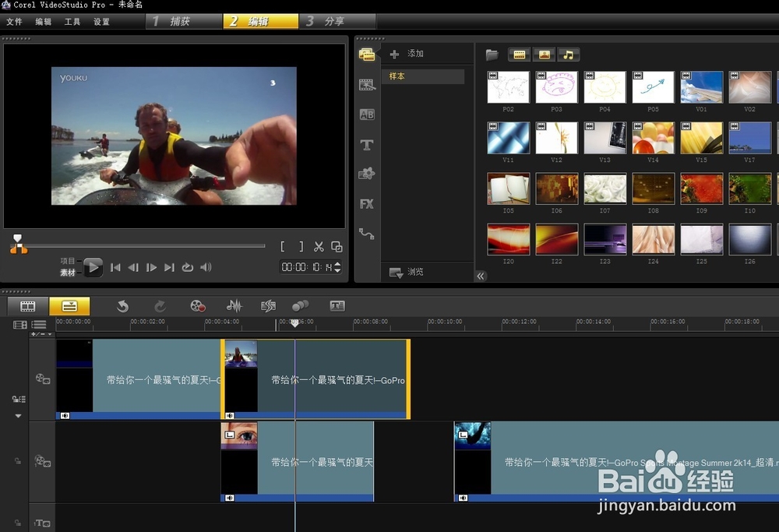This screenshot has width=779, height=532.
Task: Collapse library panel with double chevron
Action: [x=481, y=277]
